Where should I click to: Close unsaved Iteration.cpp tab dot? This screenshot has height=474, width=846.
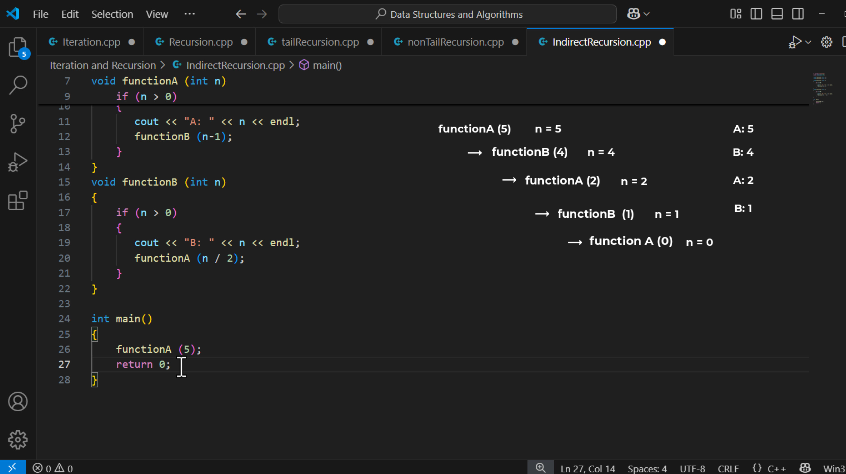pyautogui.click(x=132, y=42)
